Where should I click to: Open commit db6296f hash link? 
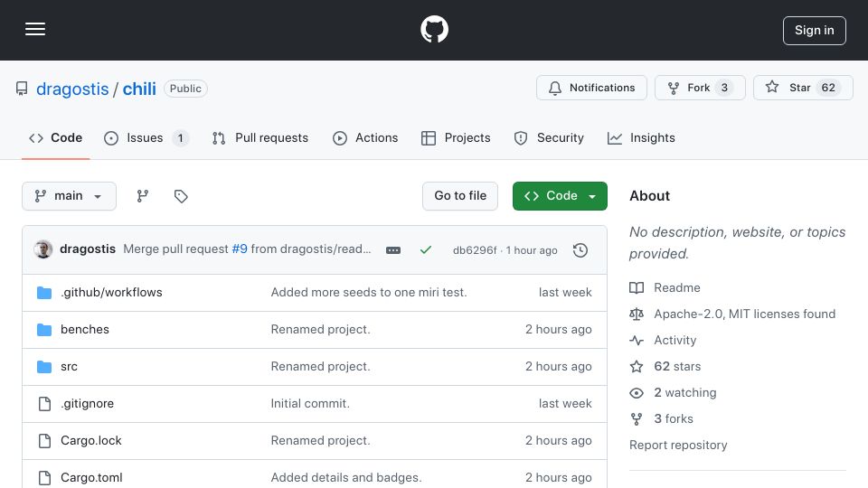tap(475, 250)
